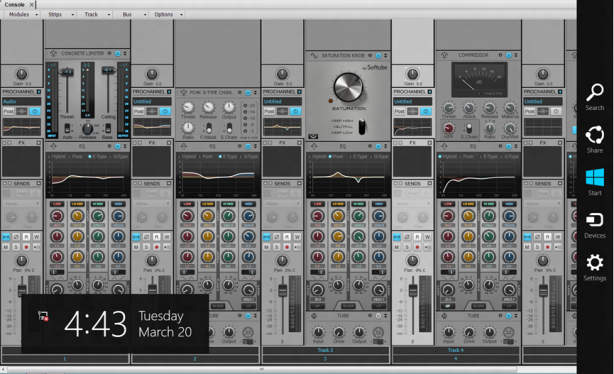
Task: Click the Softube collapse icon under Saturation Knob
Action: 313,136
